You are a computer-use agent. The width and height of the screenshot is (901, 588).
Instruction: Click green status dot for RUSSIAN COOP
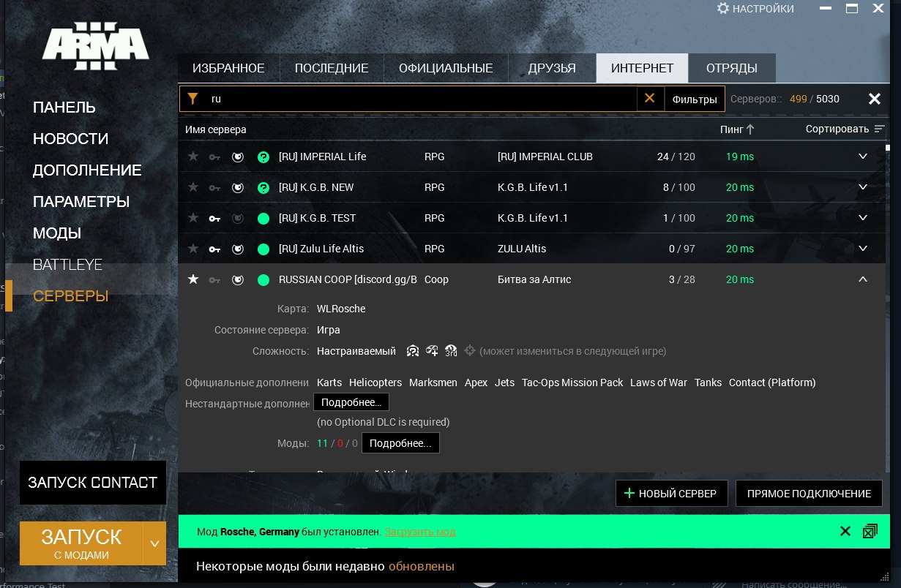coord(263,279)
